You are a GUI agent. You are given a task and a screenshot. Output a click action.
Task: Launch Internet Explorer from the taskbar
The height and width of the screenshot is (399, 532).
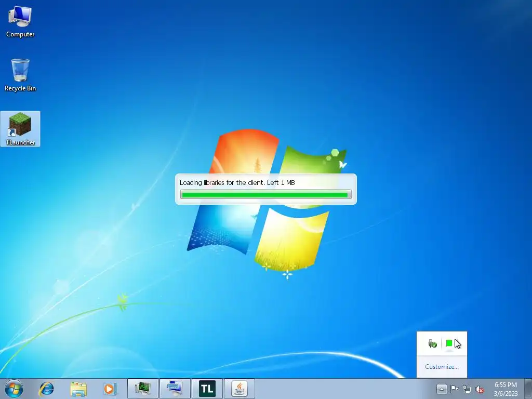(x=46, y=389)
